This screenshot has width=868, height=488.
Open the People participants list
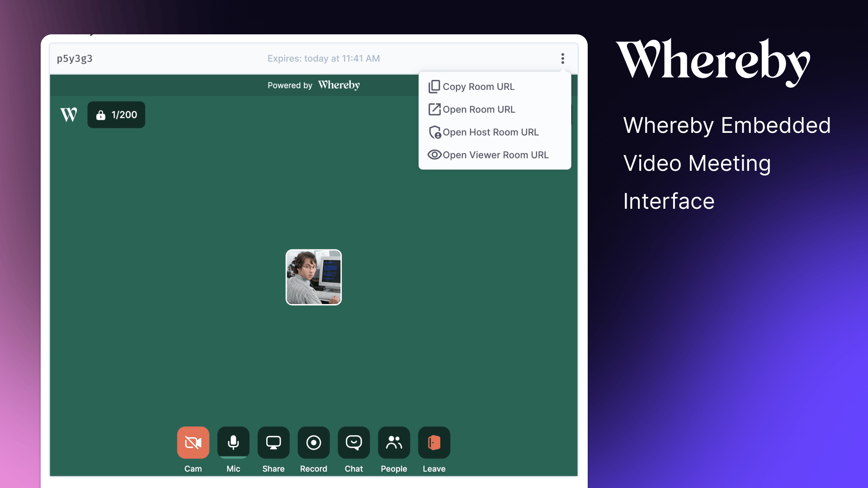(394, 442)
